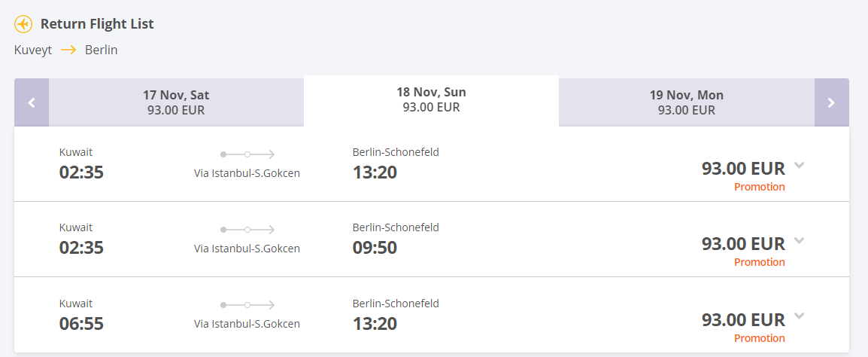
Task: Click the 06:55 Kuwait departure time
Action: click(x=81, y=323)
